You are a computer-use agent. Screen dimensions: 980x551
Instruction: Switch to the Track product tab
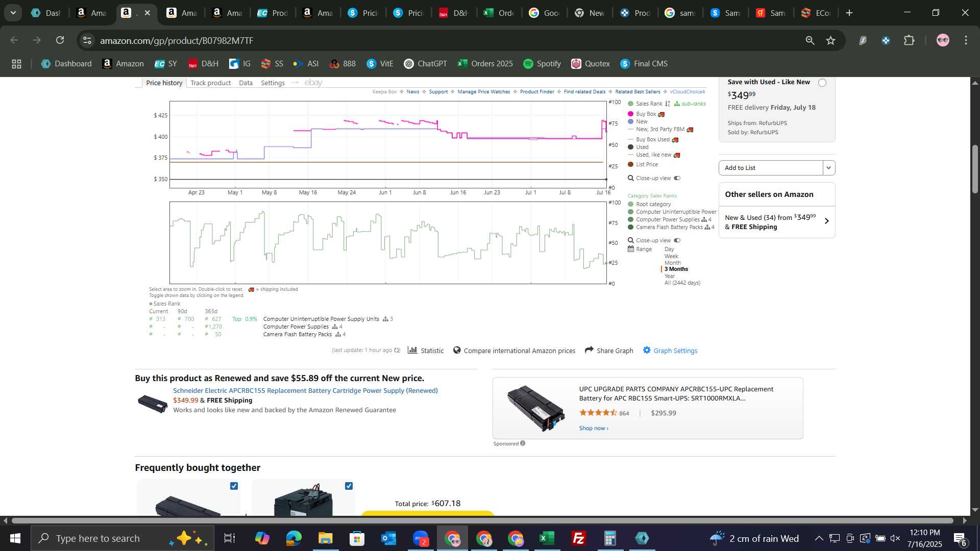click(210, 83)
